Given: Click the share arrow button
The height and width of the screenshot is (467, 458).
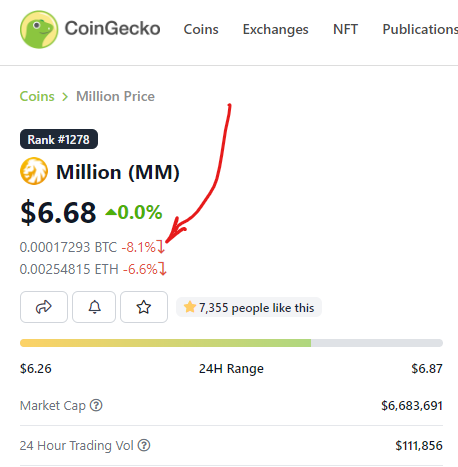Looking at the screenshot, I should [44, 307].
